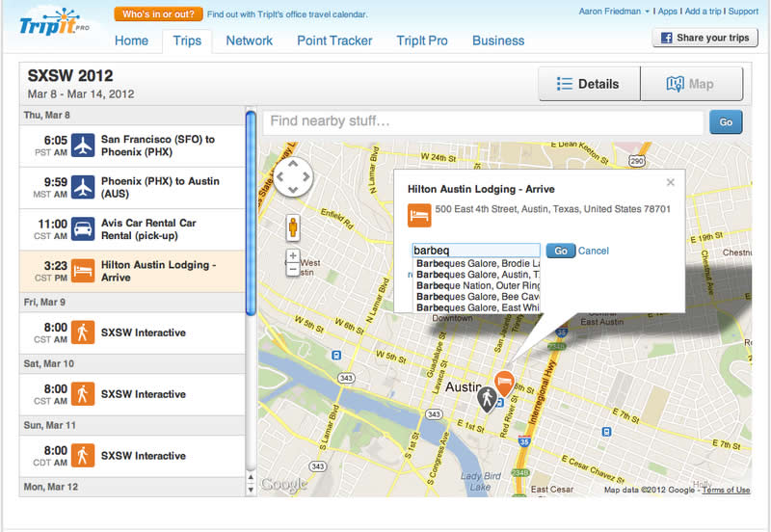Select Barbeques Galore, Bee Cav suggestion
Screen dimensions: 771x532
[477, 297]
